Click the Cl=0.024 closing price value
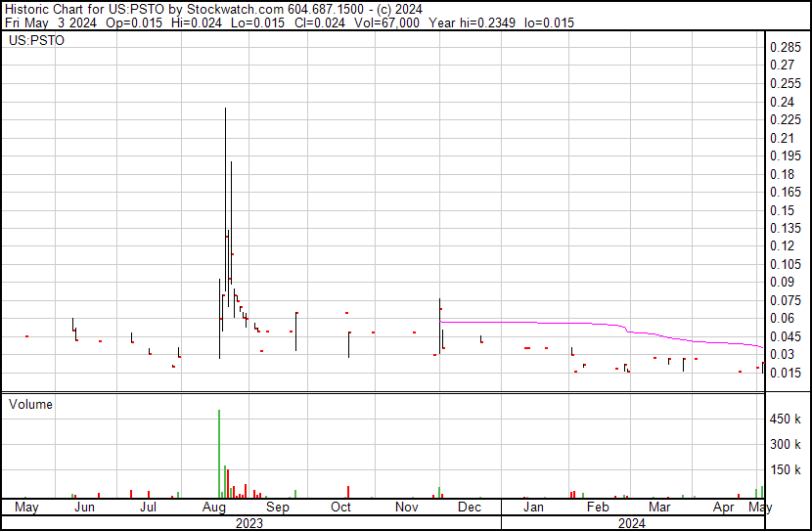Image resolution: width=812 pixels, height=531 pixels. (x=320, y=22)
